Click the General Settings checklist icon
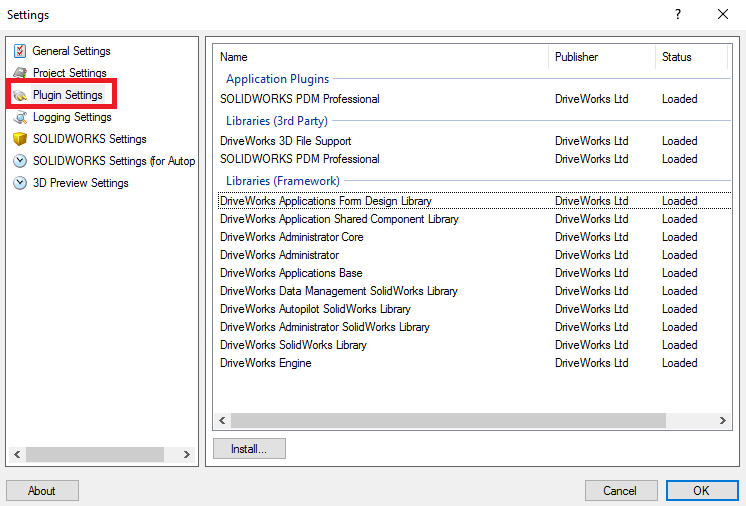 pyautogui.click(x=20, y=50)
